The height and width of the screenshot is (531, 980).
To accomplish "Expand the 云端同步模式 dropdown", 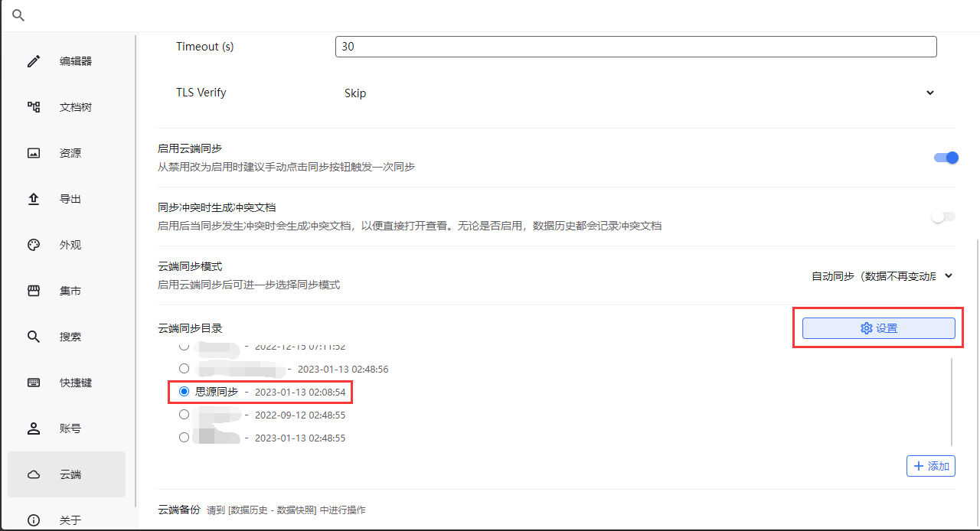I will pyautogui.click(x=882, y=276).
